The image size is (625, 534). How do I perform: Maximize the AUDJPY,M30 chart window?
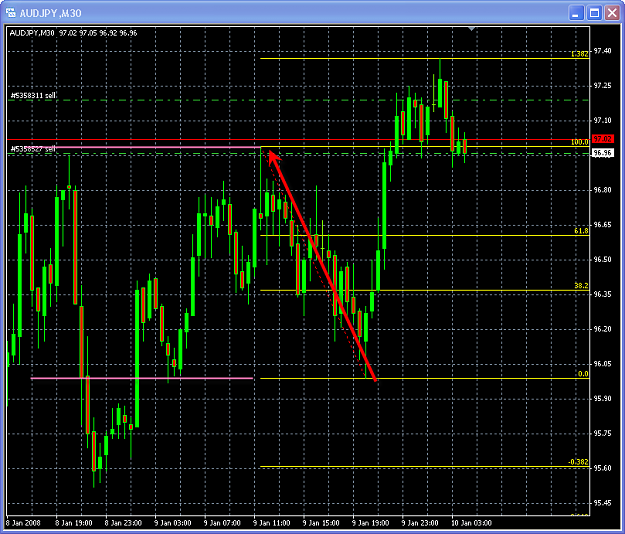click(594, 13)
